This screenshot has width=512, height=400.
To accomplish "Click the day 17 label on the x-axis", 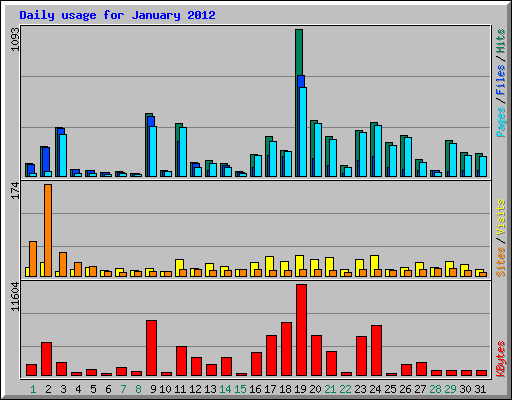I will pos(270,389).
